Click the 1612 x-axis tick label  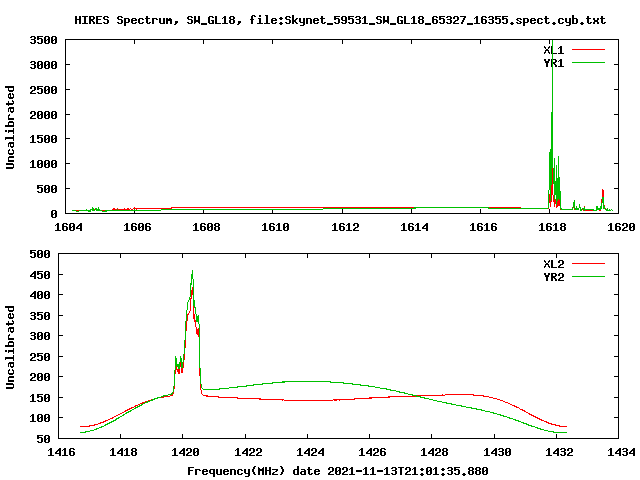[x=345, y=227]
